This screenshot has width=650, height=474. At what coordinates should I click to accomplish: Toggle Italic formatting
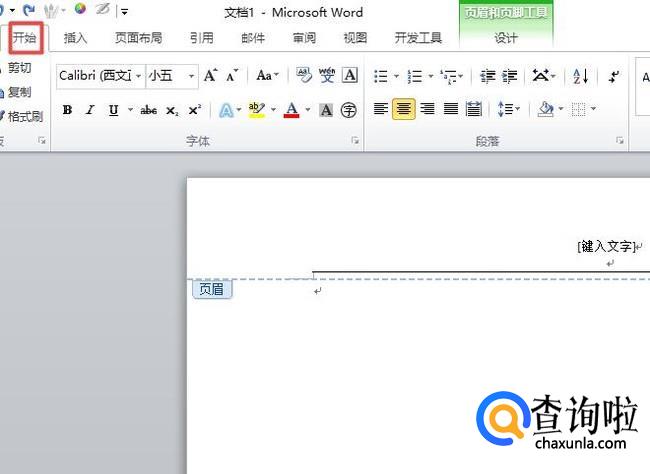pyautogui.click(x=90, y=110)
